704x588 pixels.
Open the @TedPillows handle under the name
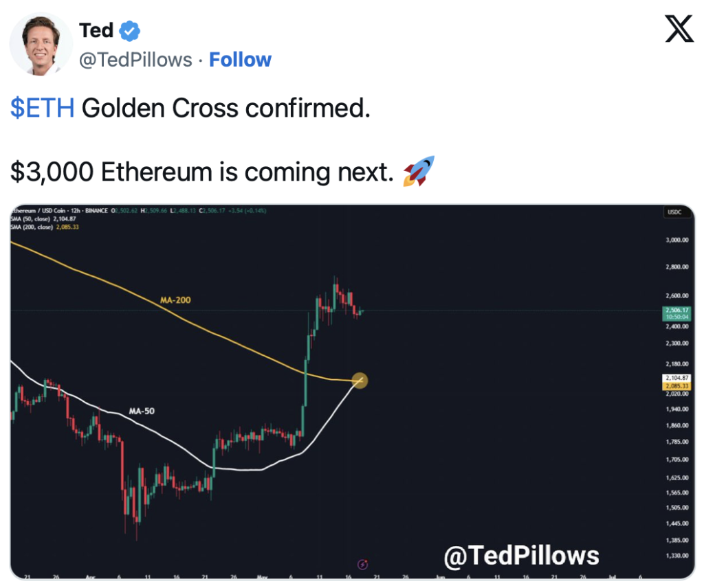point(135,60)
